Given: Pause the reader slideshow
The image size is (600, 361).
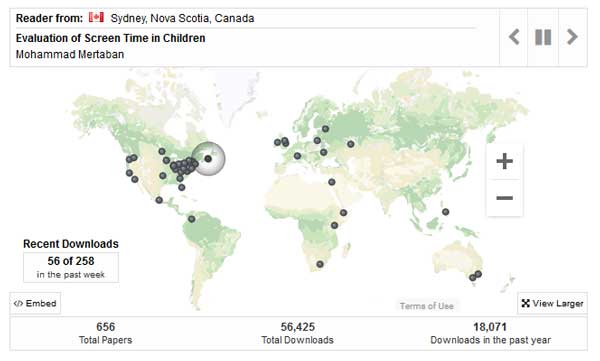Looking at the screenshot, I should (543, 37).
